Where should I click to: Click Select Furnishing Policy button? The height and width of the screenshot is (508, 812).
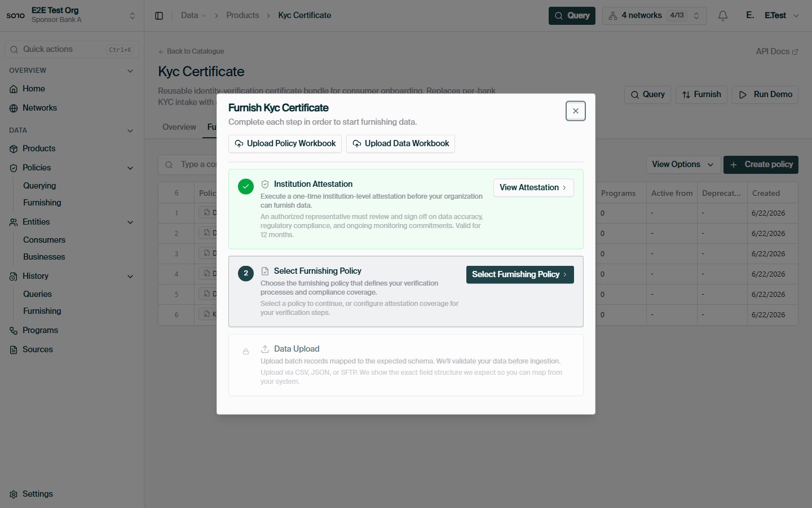(x=520, y=274)
